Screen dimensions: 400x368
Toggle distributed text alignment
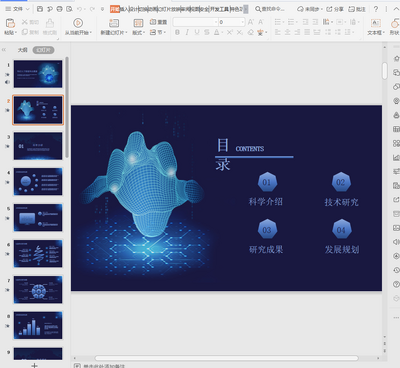[x=317, y=32]
